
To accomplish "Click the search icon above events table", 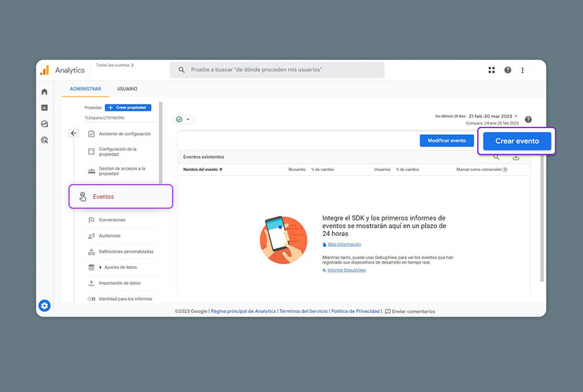I will (x=497, y=157).
